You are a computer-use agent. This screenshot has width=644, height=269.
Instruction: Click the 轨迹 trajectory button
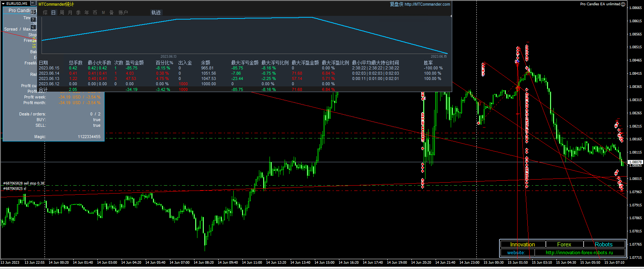(x=156, y=12)
